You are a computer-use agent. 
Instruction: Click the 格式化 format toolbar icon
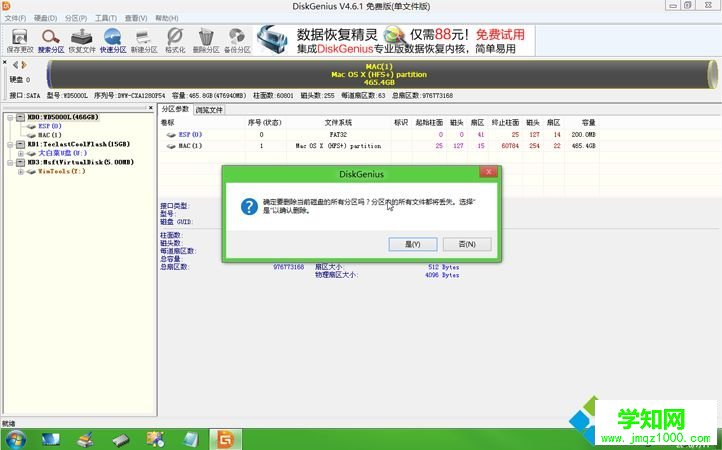(x=175, y=41)
